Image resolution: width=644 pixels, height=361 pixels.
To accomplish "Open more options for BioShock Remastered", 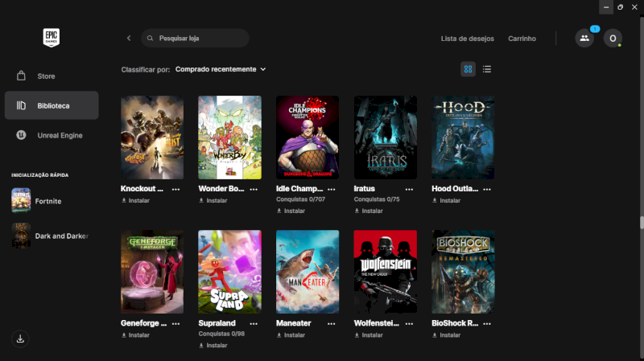I will tap(487, 324).
